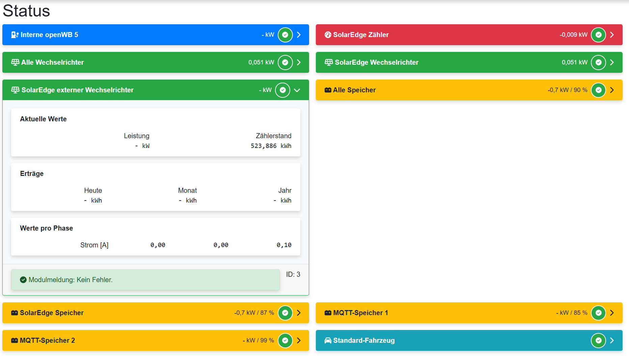629x364 pixels.
Task: Open the SolarEdge Speicher header
Action: pos(135,313)
